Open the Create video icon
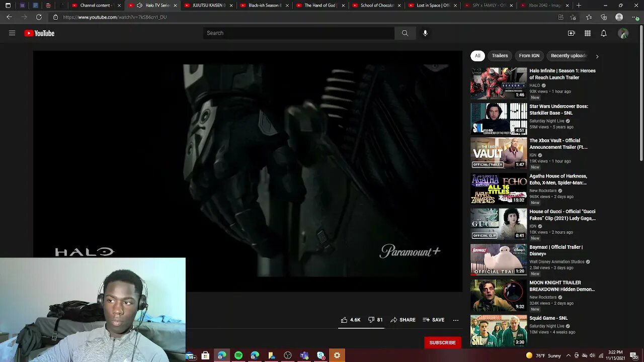Screen dimensions: 644x362 [x=572, y=33]
